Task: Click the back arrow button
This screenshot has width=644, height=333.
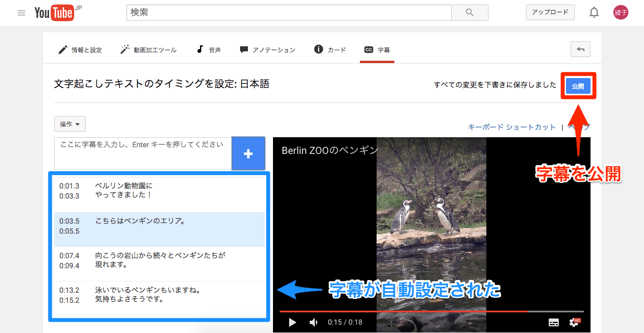Action: (x=580, y=49)
